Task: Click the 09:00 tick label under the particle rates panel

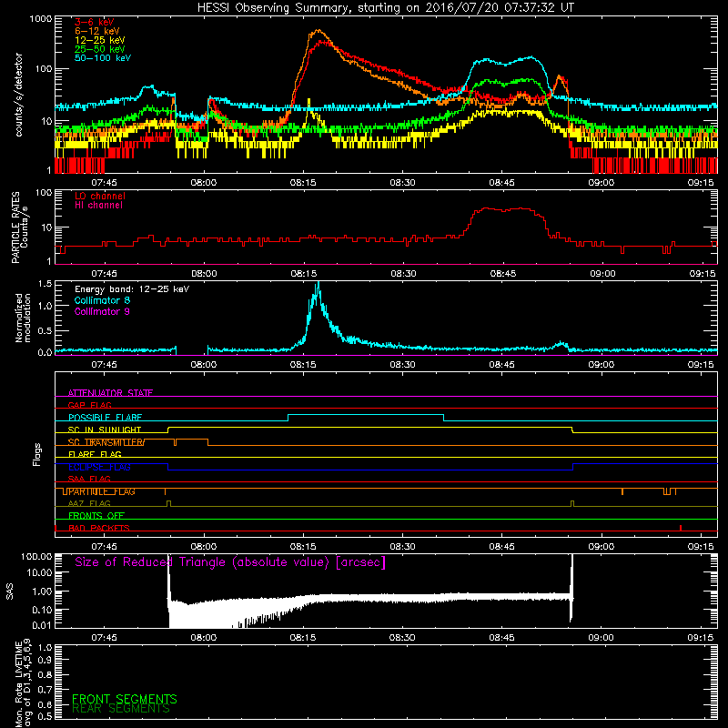Action: [602, 274]
